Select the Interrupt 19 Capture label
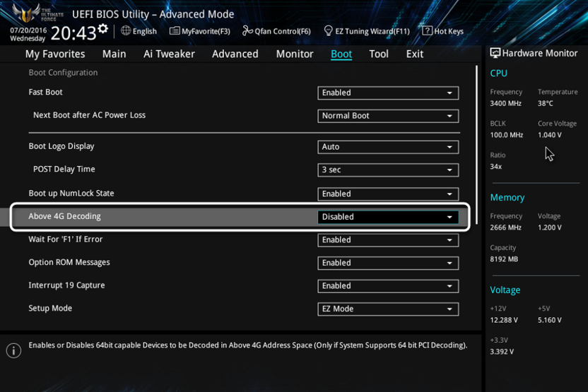 66,285
